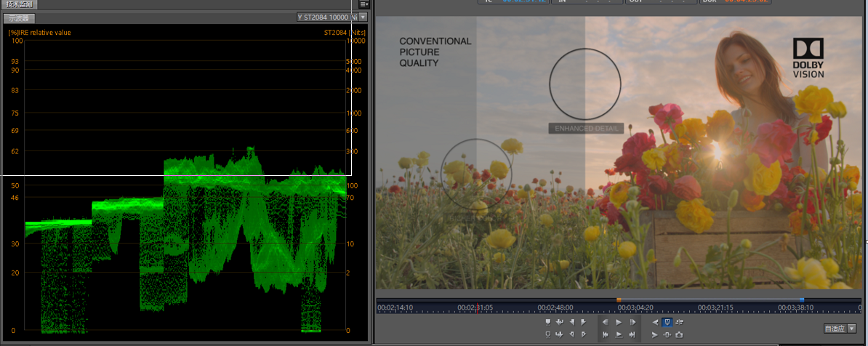The width and height of the screenshot is (868, 346).
Task: Jump to the end with the skip-forward button
Action: (x=632, y=334)
